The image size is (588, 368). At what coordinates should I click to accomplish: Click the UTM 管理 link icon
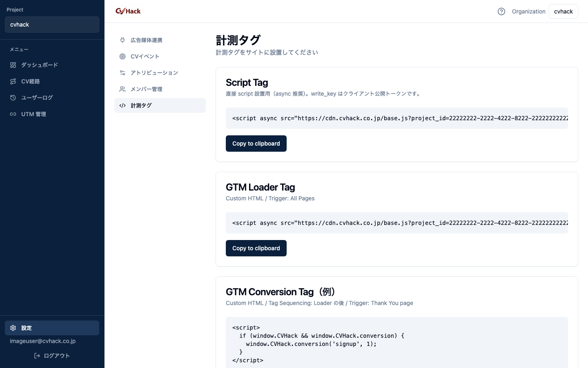(x=13, y=114)
